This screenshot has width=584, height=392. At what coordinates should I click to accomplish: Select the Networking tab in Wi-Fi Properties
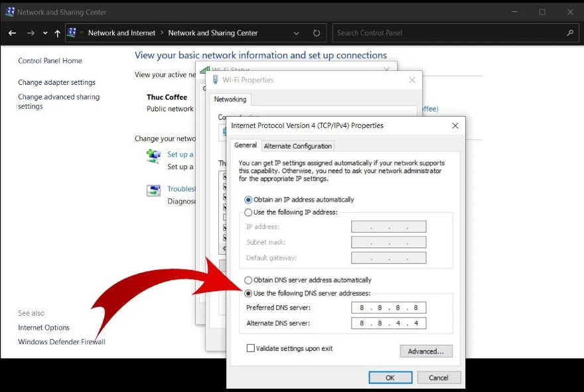[x=230, y=99]
